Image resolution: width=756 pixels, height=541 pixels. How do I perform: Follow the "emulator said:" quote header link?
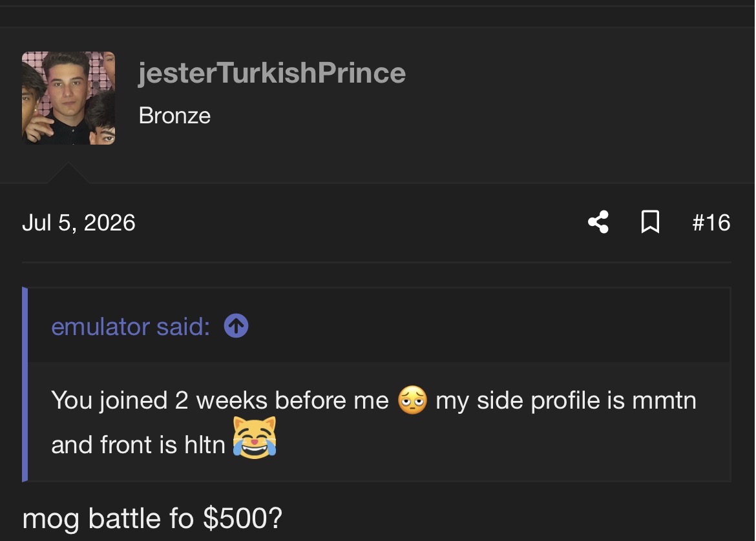click(x=131, y=327)
